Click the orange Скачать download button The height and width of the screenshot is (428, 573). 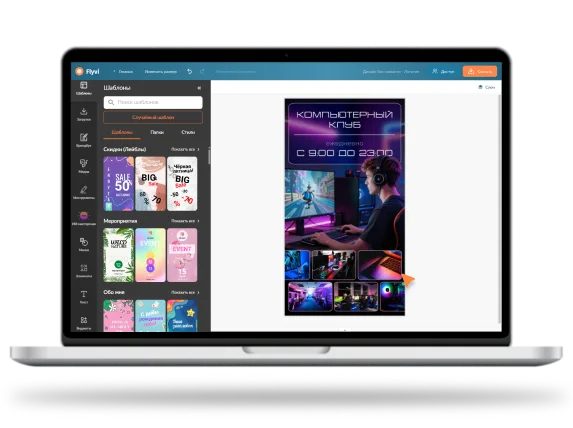click(x=480, y=71)
